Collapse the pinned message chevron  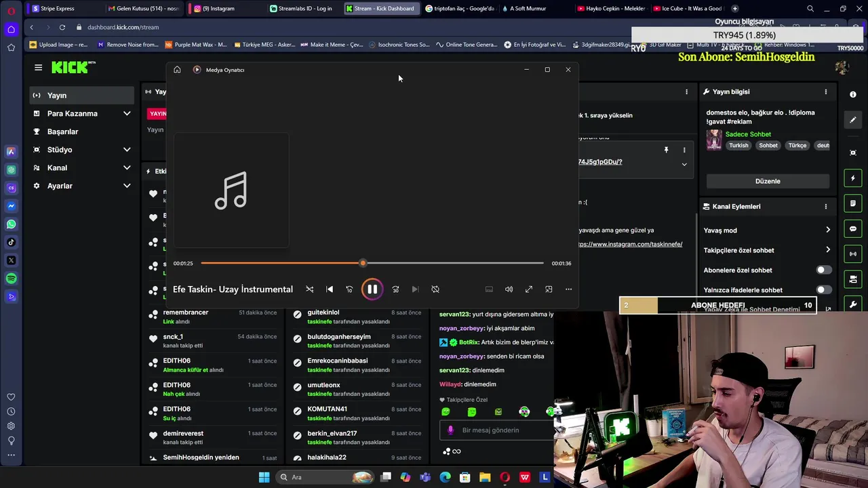click(x=684, y=165)
